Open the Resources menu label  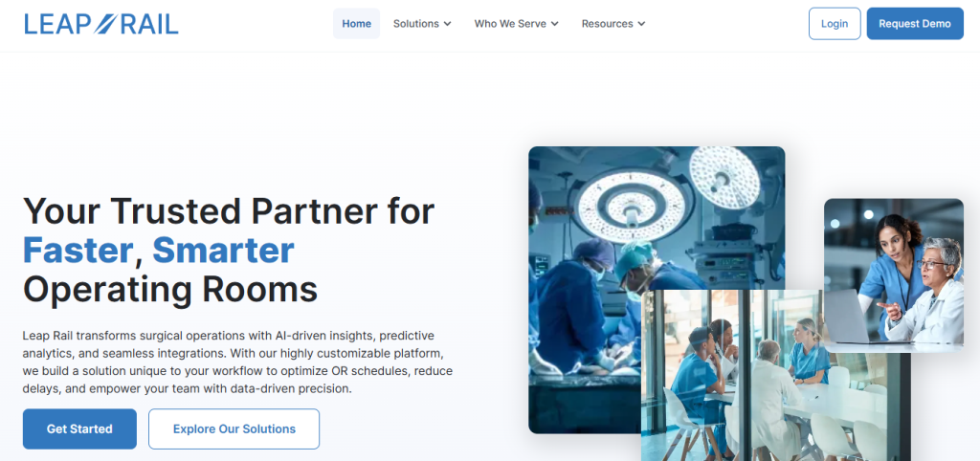tap(607, 24)
